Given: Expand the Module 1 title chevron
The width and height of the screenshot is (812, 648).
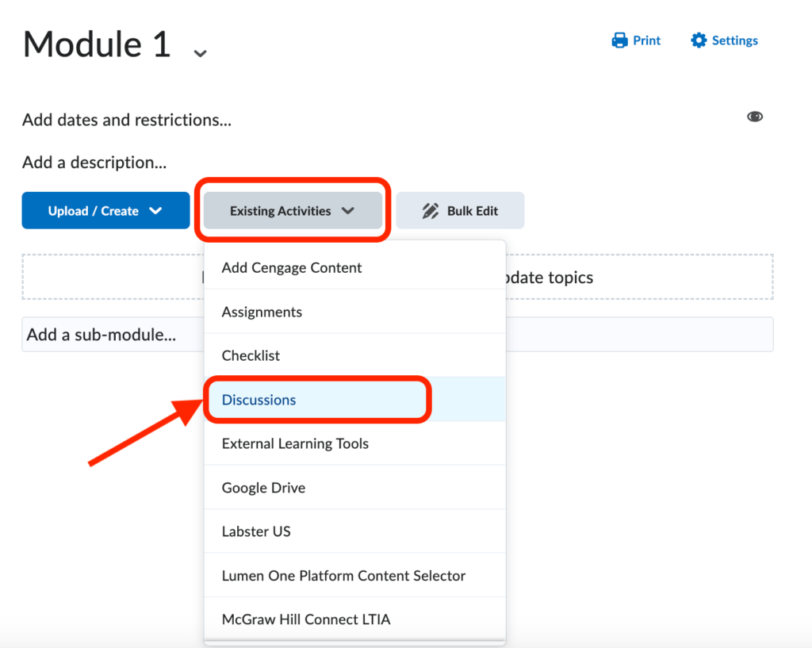Looking at the screenshot, I should (x=201, y=53).
